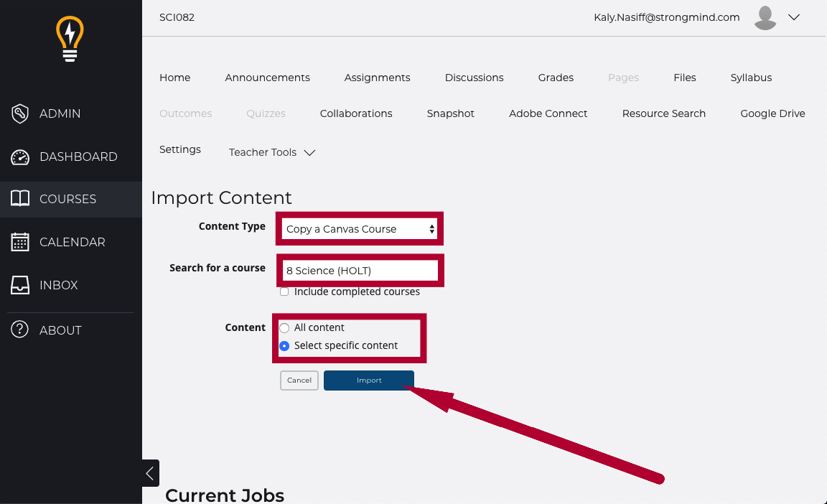
Task: Open the Admin shield icon
Action: (x=20, y=113)
